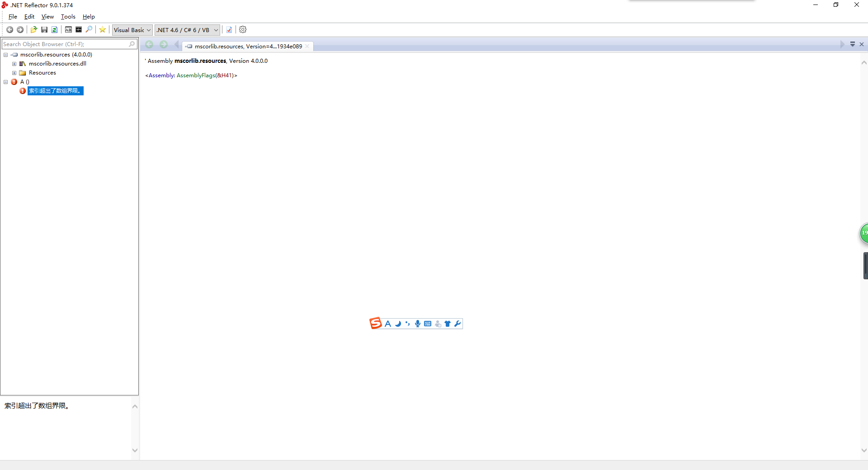This screenshot has height=470, width=868.
Task: Click the shirt skin icon on the IME bar
Action: point(448,324)
